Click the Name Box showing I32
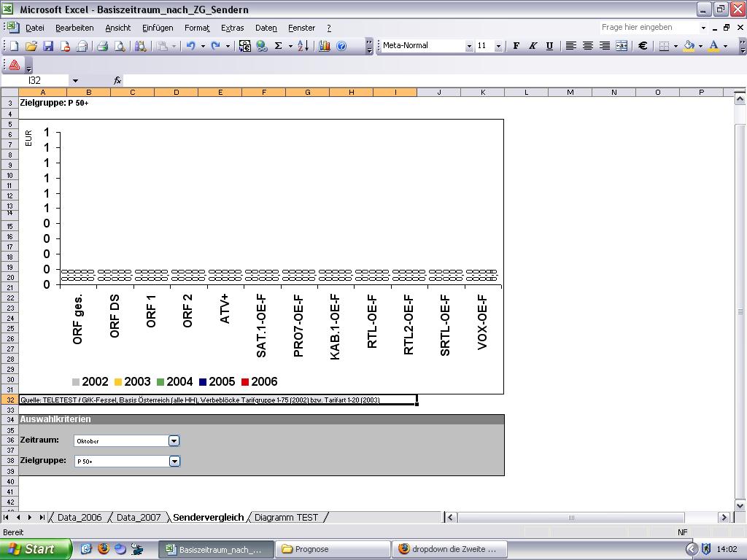Screen dimensions: 747x560 click(x=35, y=81)
